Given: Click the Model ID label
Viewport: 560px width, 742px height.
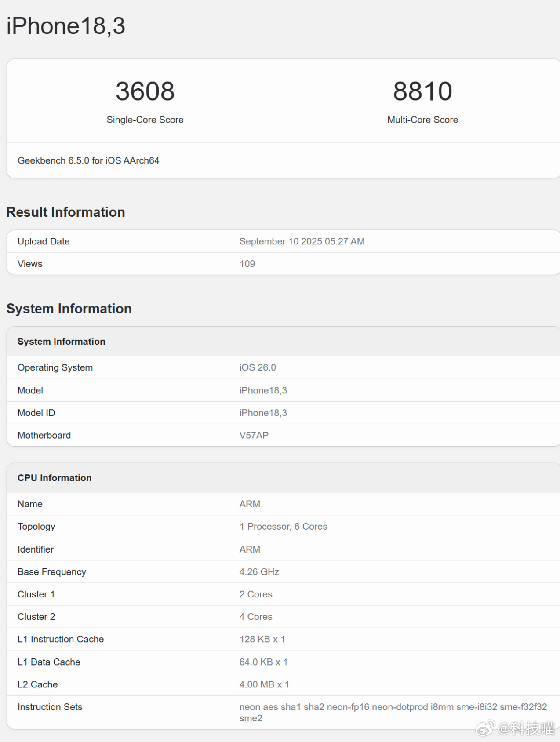Looking at the screenshot, I should (x=36, y=413).
